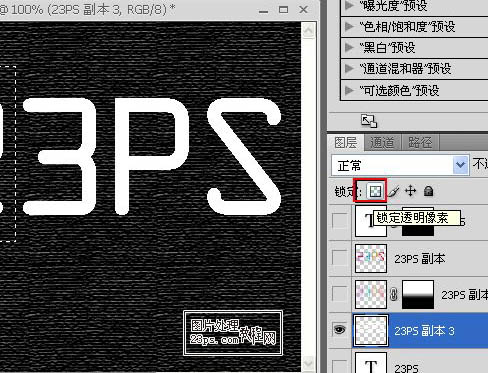This screenshot has height=373, width=488.
Task: Expand the "色相/饱和度"预设 list
Action: click(349, 26)
